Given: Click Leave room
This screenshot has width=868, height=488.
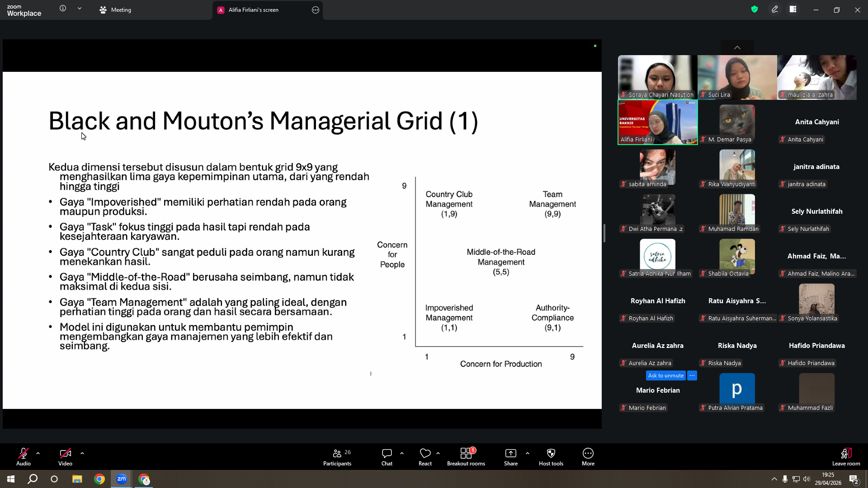Looking at the screenshot, I should click(x=846, y=456).
